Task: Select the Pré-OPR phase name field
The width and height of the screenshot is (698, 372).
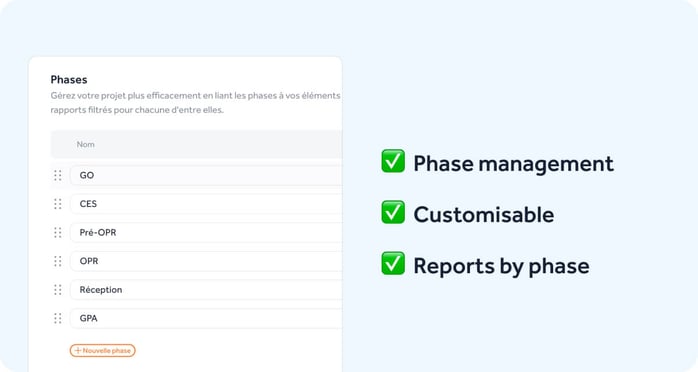Action: [206, 232]
